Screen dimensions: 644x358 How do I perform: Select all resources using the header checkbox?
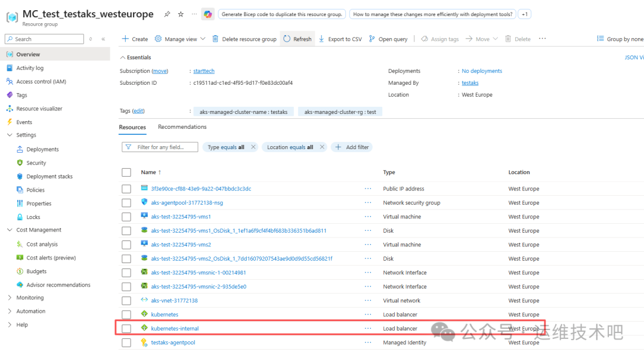coord(126,172)
